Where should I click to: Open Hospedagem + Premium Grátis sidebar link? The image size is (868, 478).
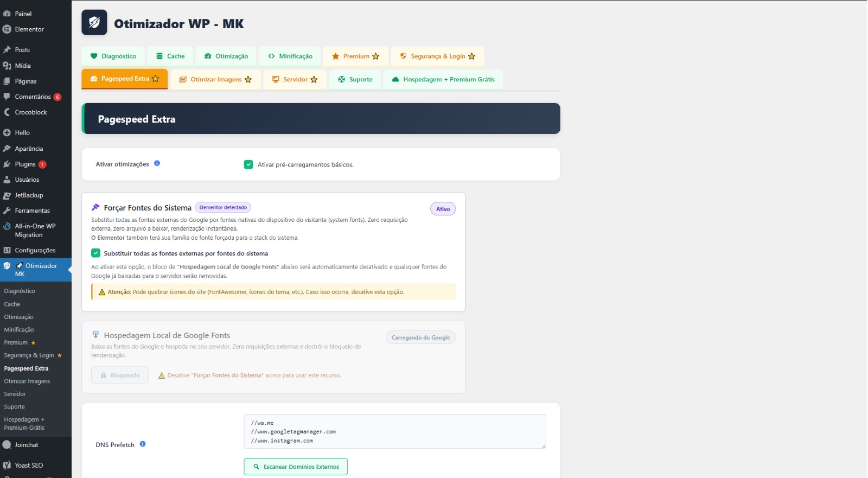pos(24,424)
